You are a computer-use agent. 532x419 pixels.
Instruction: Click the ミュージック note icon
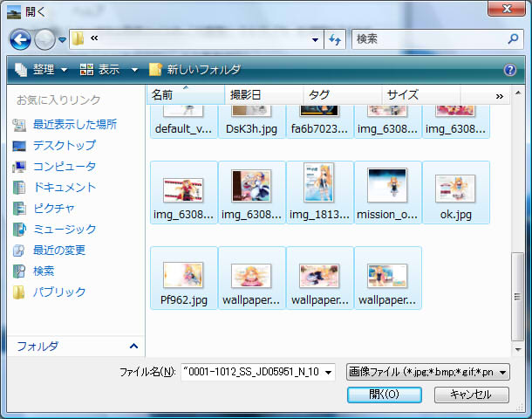tap(19, 230)
